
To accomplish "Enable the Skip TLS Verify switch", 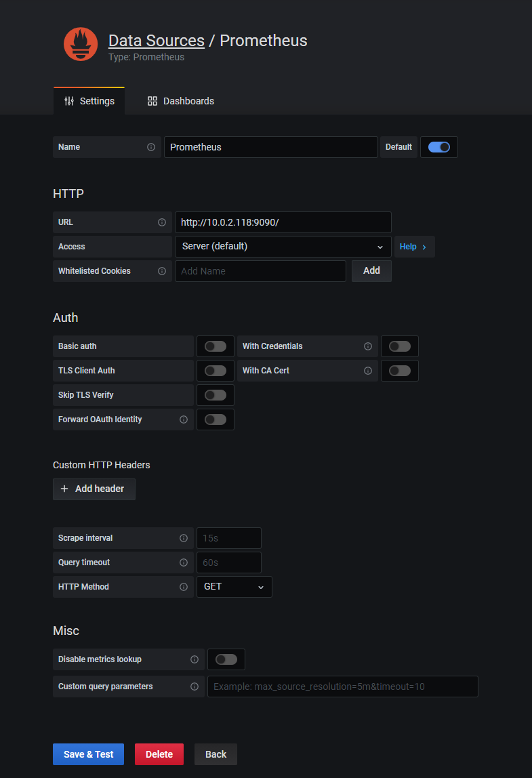I will 216,395.
